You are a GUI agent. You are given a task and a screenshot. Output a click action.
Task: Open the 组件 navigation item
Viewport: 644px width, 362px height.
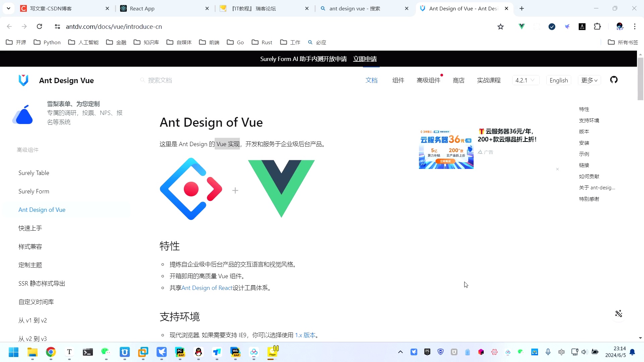398,80
